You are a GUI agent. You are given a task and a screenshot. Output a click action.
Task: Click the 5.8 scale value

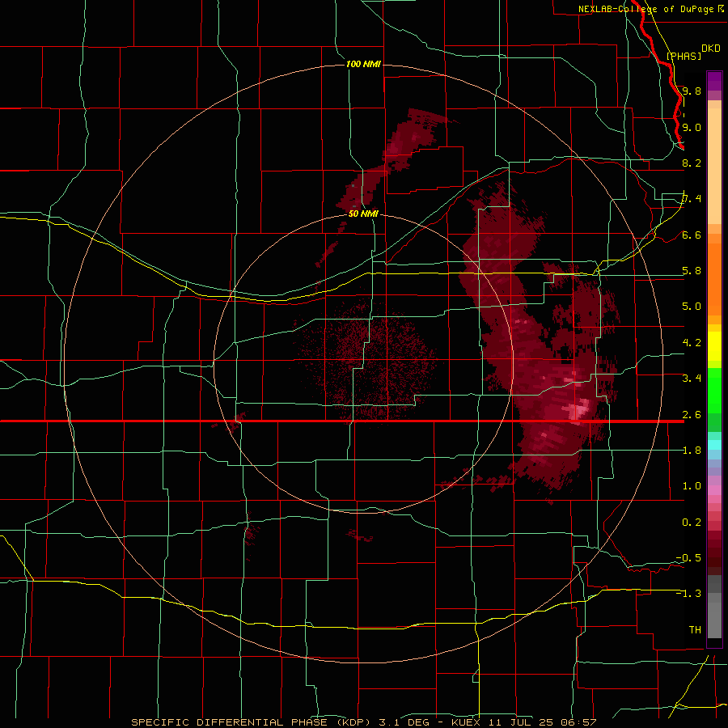tap(692, 271)
